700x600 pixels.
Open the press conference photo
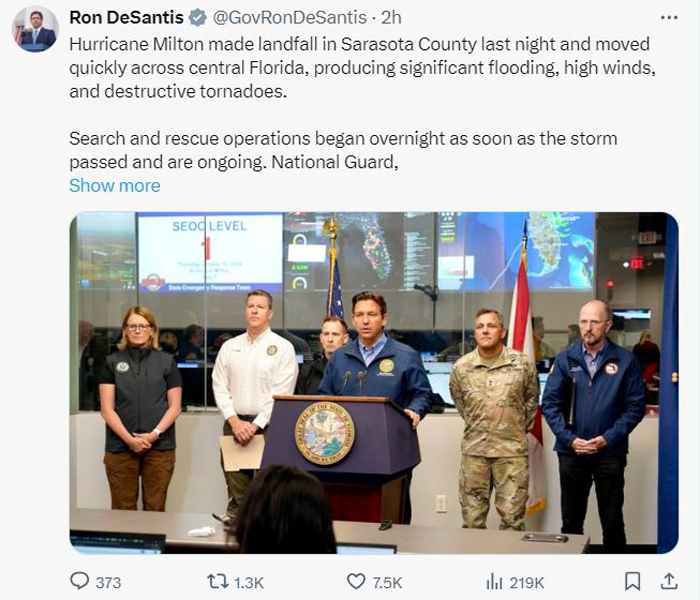[374, 383]
